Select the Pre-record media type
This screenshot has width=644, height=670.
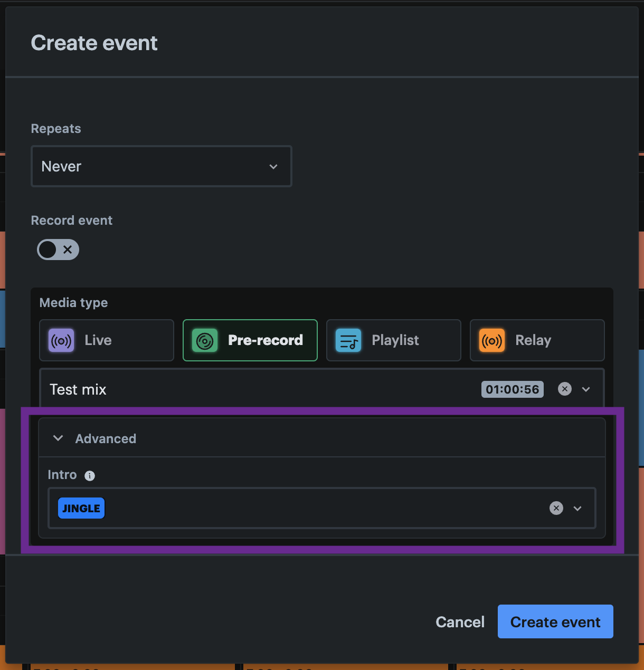click(250, 340)
